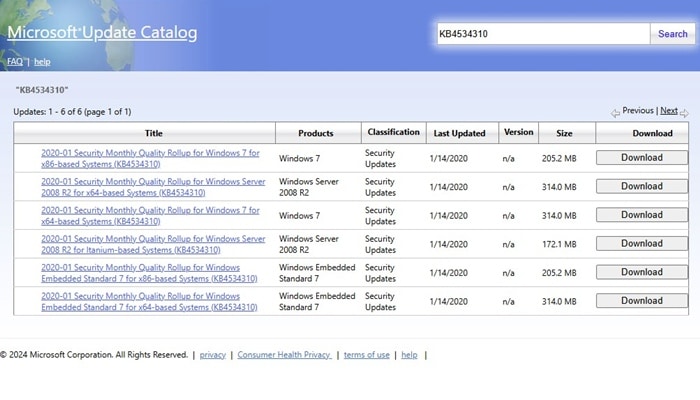Open Server 2008 R2 Itanium rollup link
700x400 pixels.
[x=153, y=244]
